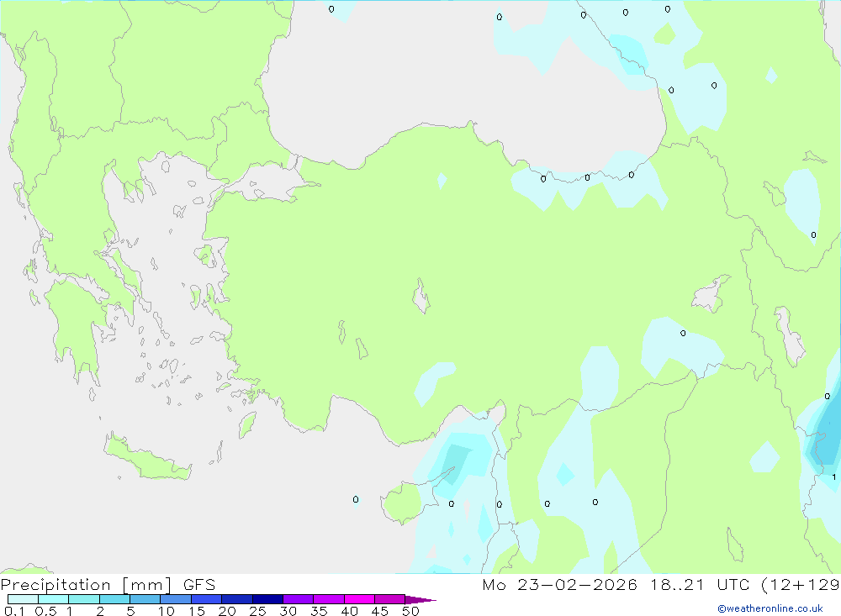Pick the 45–50 mm legend swatch

(x=390, y=599)
